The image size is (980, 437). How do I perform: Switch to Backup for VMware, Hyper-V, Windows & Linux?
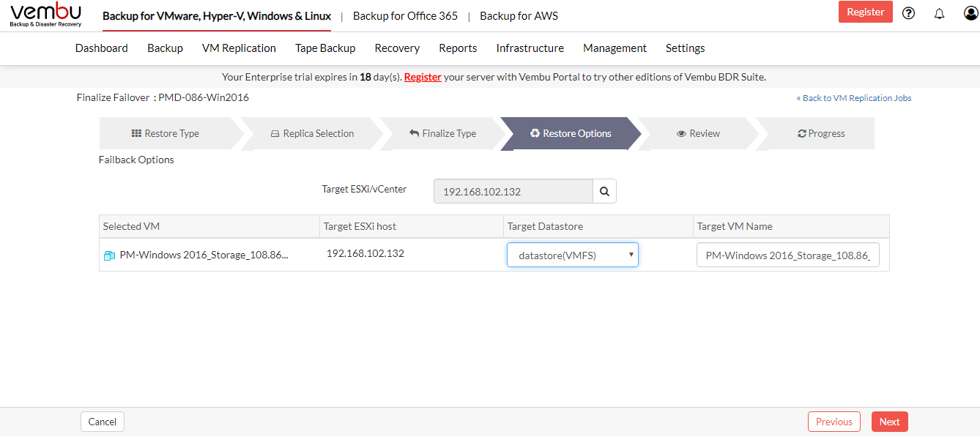217,16
